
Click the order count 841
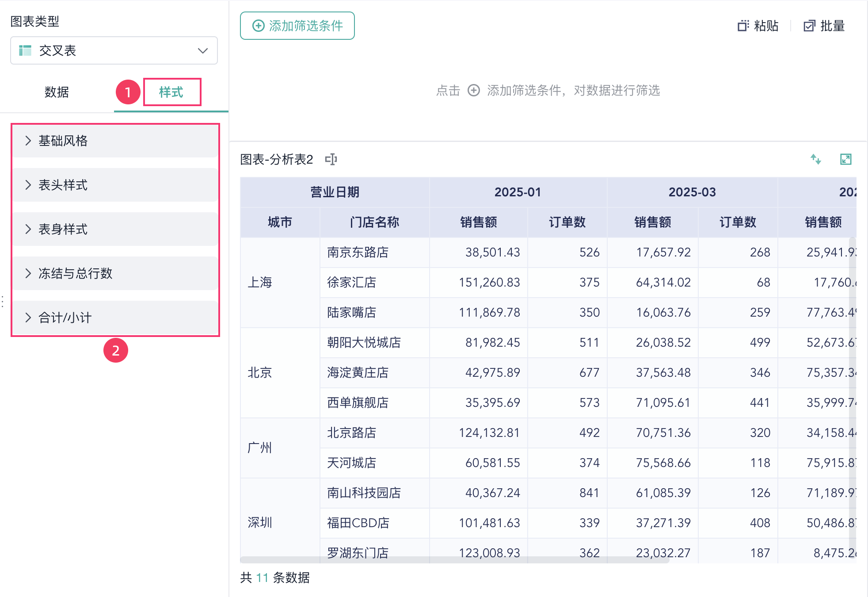(x=590, y=493)
